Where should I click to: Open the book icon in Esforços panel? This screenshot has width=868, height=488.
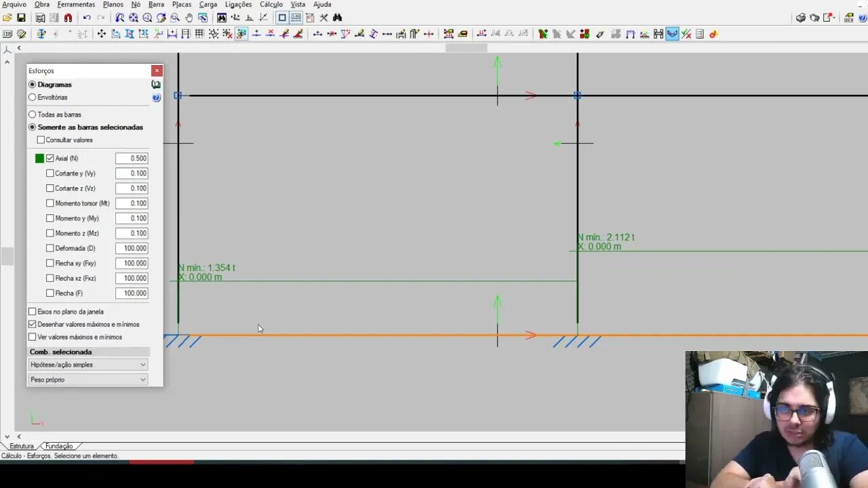click(156, 85)
